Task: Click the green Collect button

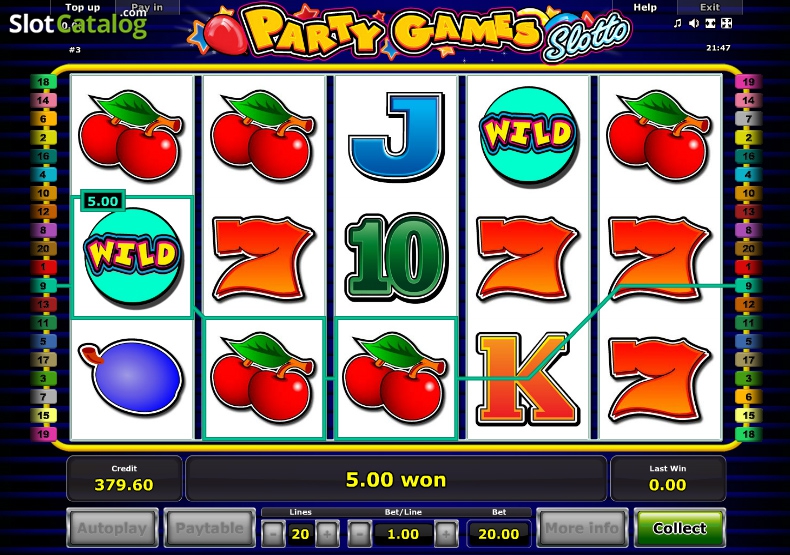Action: 679,528
